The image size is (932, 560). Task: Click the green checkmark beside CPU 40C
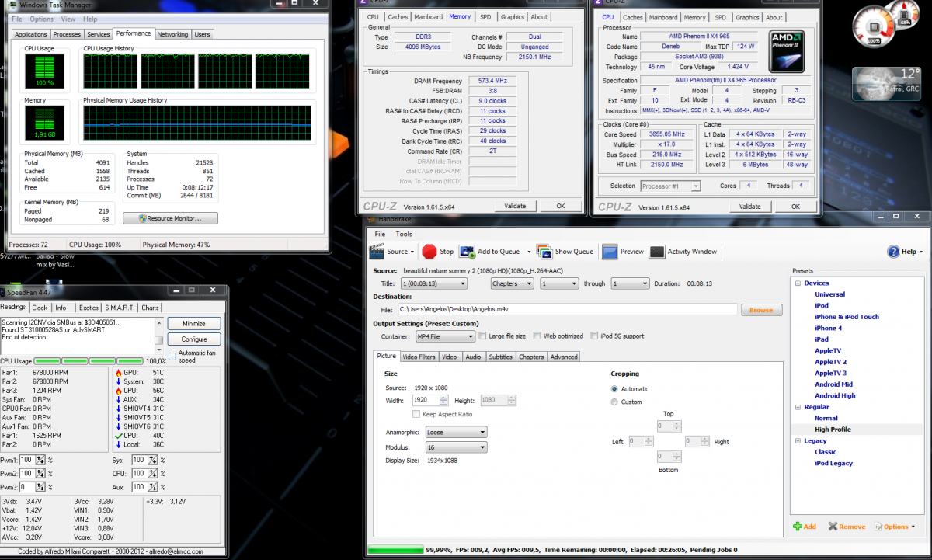[118, 435]
